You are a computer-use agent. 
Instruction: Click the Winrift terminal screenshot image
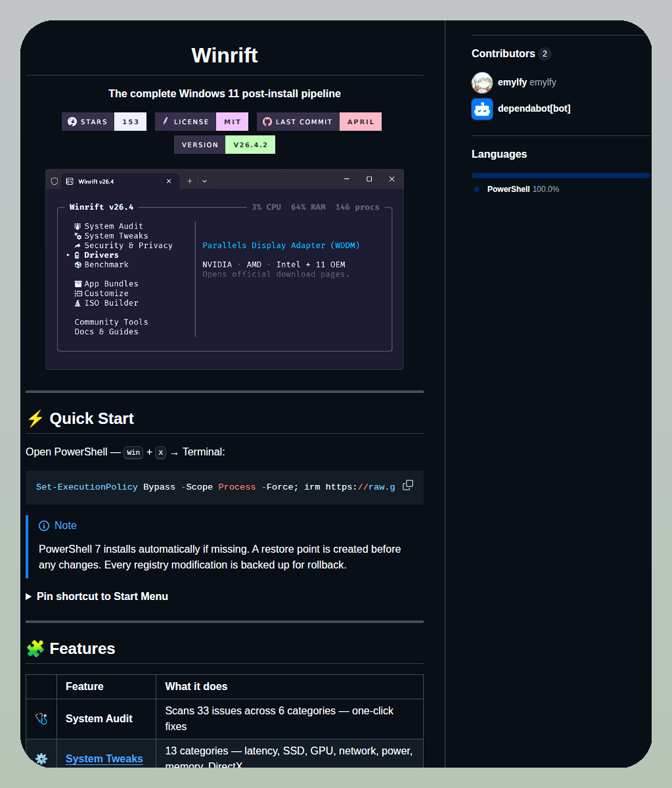point(225,269)
